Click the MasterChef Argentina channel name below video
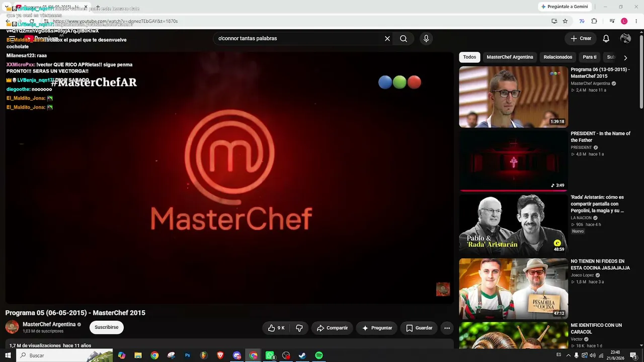 tap(49, 324)
